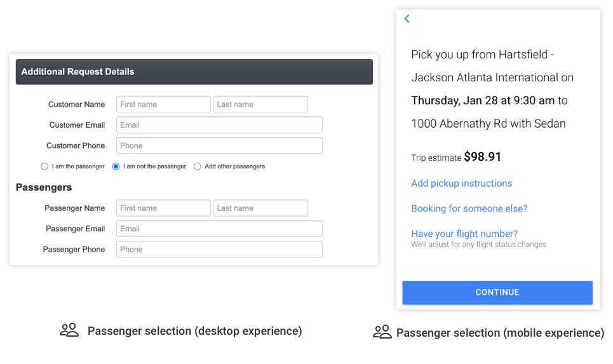Select the Passenger Phone input

219,250
